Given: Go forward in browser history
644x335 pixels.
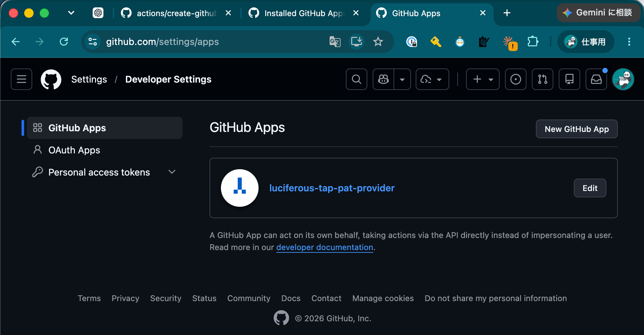Looking at the screenshot, I should [40, 42].
